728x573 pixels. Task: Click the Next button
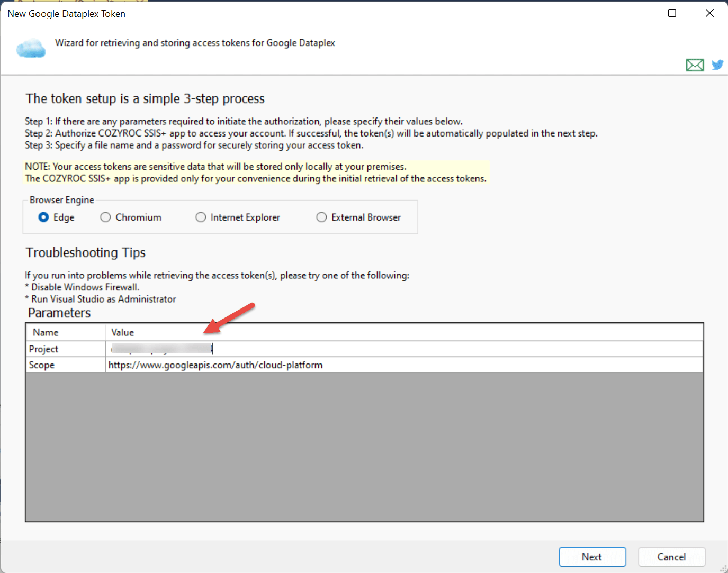pyautogui.click(x=592, y=557)
